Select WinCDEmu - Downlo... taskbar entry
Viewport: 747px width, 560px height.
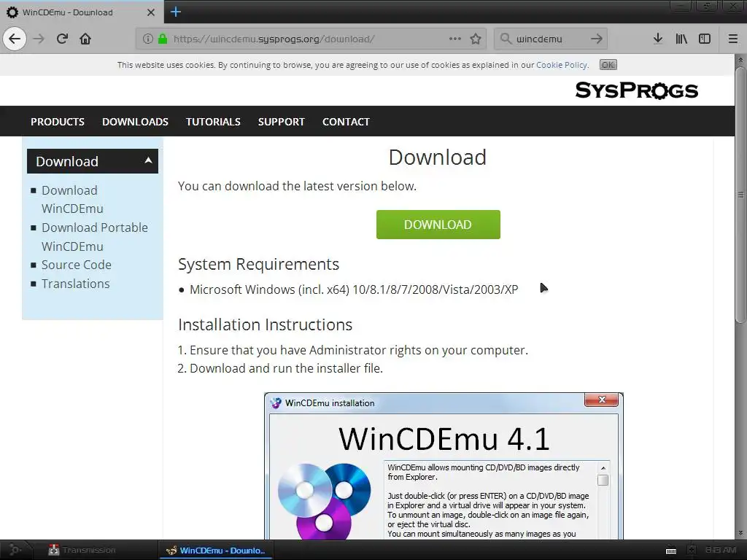click(x=217, y=550)
